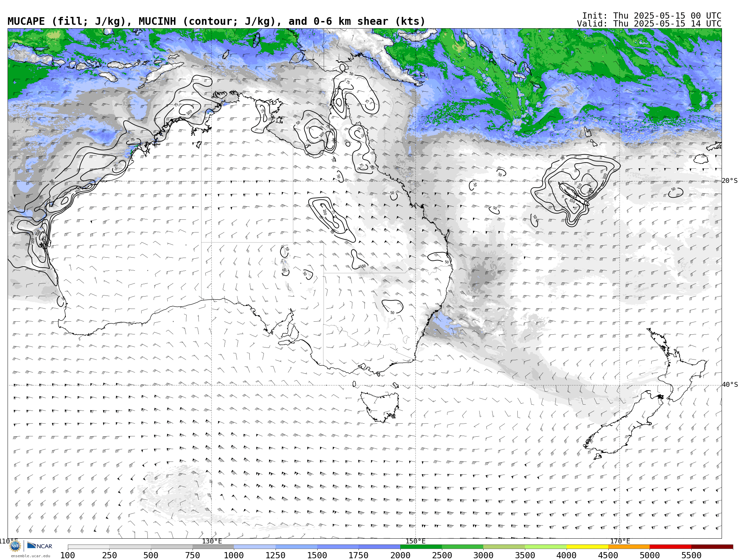Pick the blue swatch between 1500 and 1750
744x560 pixels.
(x=338, y=547)
